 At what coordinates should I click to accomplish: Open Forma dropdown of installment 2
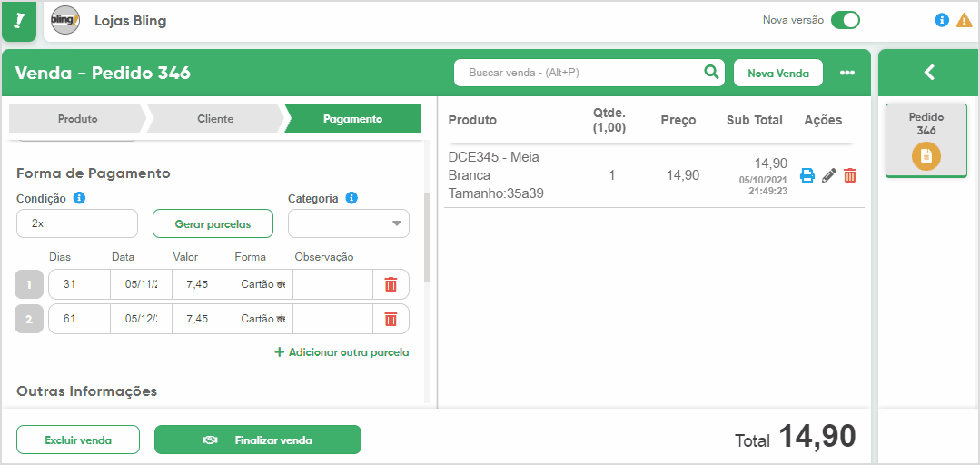pos(263,320)
